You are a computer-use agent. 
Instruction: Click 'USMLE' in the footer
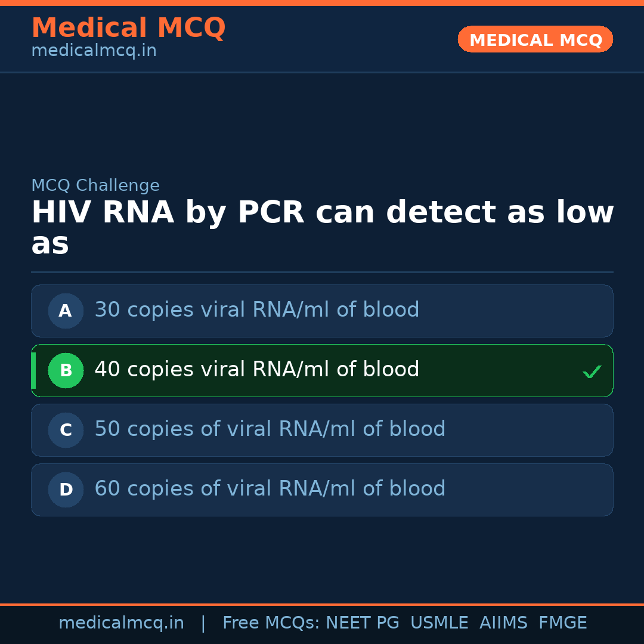pyautogui.click(x=439, y=623)
